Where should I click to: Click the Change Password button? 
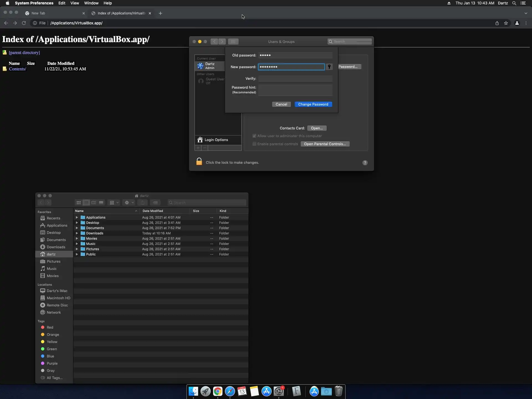313,104
